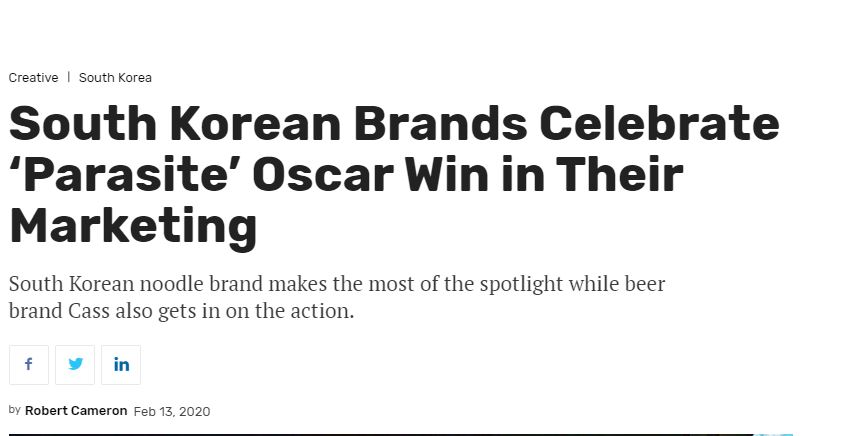Click the word spotlight in the subheading
The image size is (841, 436).
(x=521, y=284)
